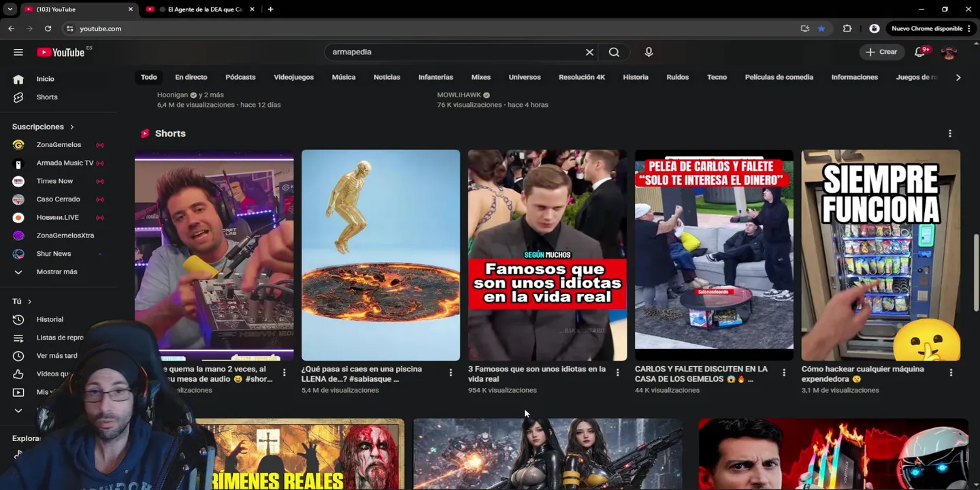Image resolution: width=980 pixels, height=490 pixels.
Task: Bookmark the page with the star icon
Action: tap(821, 29)
